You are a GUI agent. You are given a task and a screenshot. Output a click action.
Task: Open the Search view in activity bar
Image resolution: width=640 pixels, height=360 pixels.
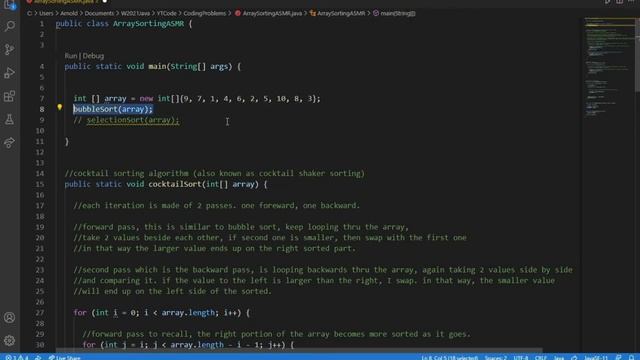[9, 26]
